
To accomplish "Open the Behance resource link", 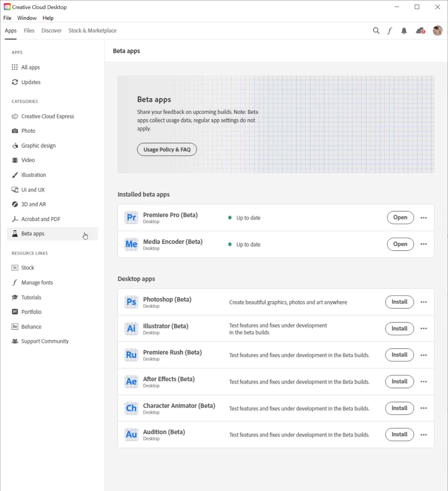I will point(52,327).
